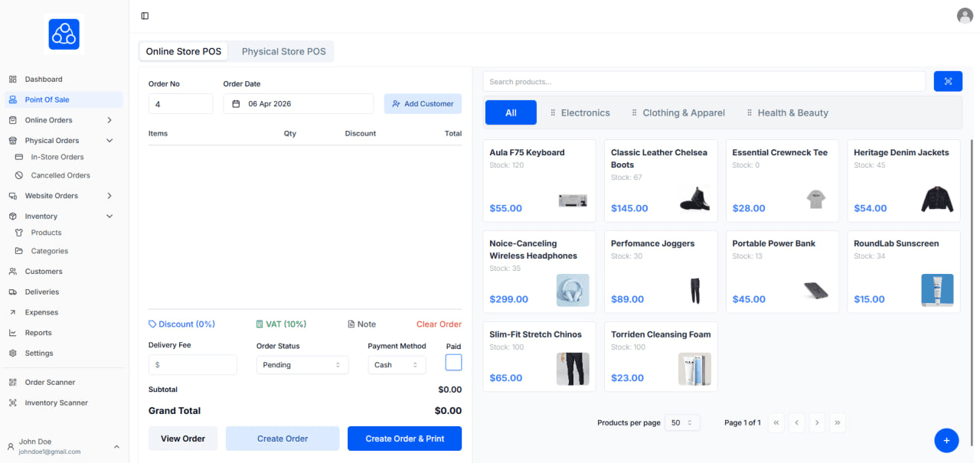980x463 pixels.
Task: Click the Add Customer button
Action: [423, 104]
